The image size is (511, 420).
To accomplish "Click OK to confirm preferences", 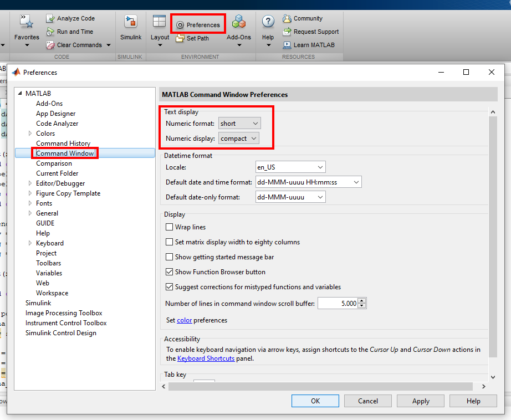I will pyautogui.click(x=315, y=401).
